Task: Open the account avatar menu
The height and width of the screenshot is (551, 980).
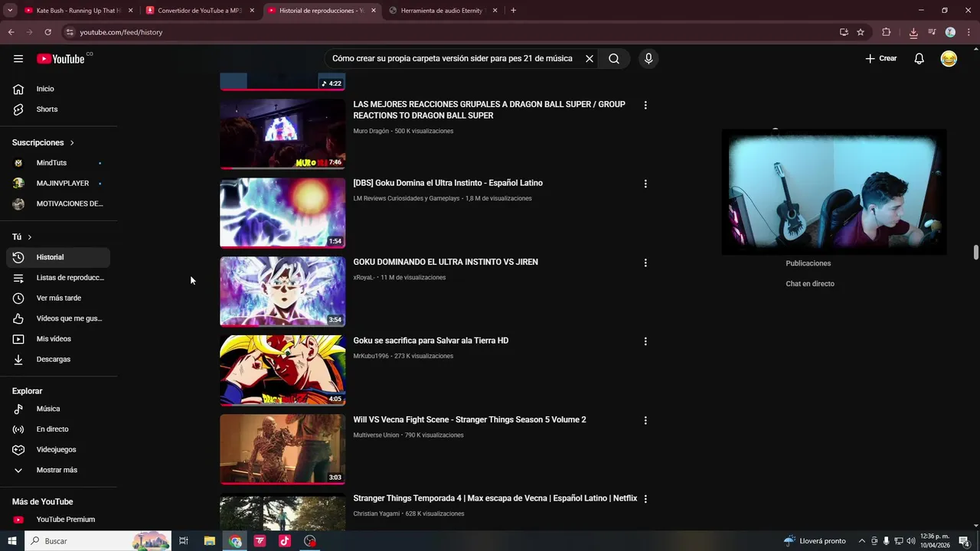Action: [949, 59]
